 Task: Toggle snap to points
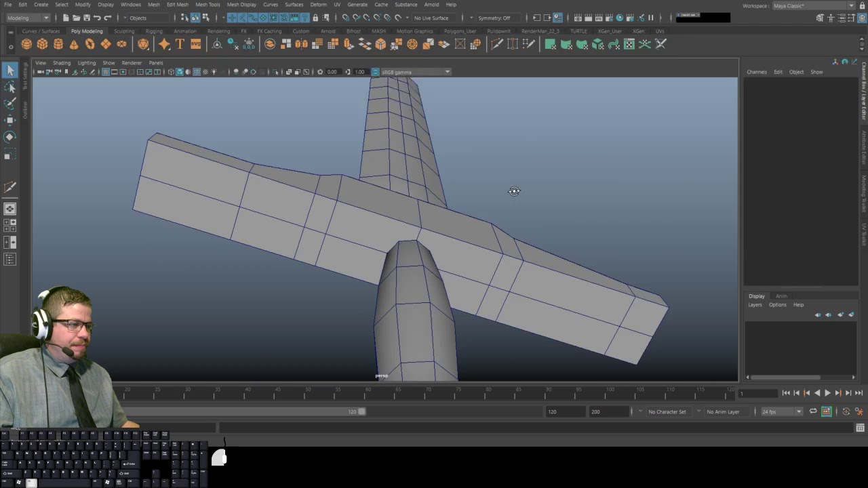(x=367, y=18)
